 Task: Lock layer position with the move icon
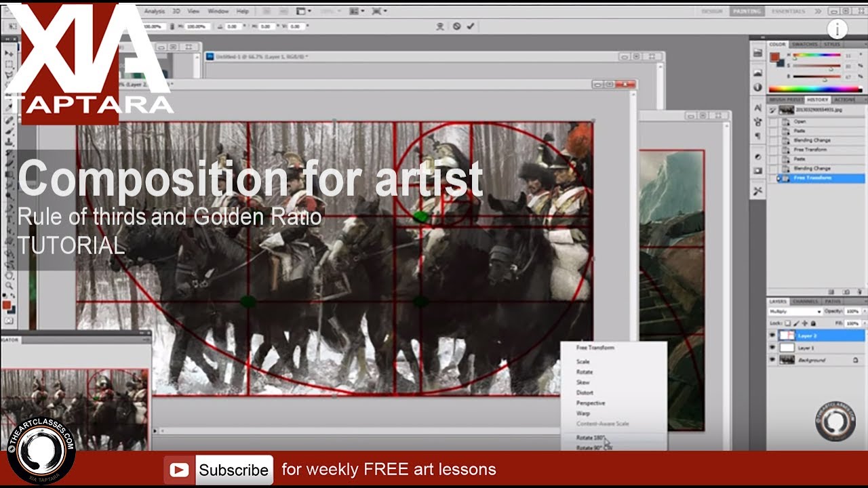tap(804, 324)
